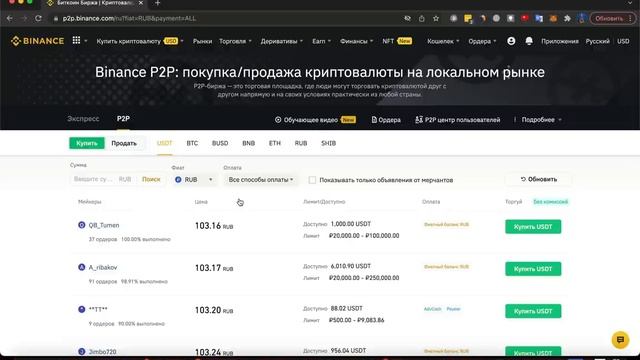
Task: Open the Ордера link in the P2P bar
Action: (386, 120)
